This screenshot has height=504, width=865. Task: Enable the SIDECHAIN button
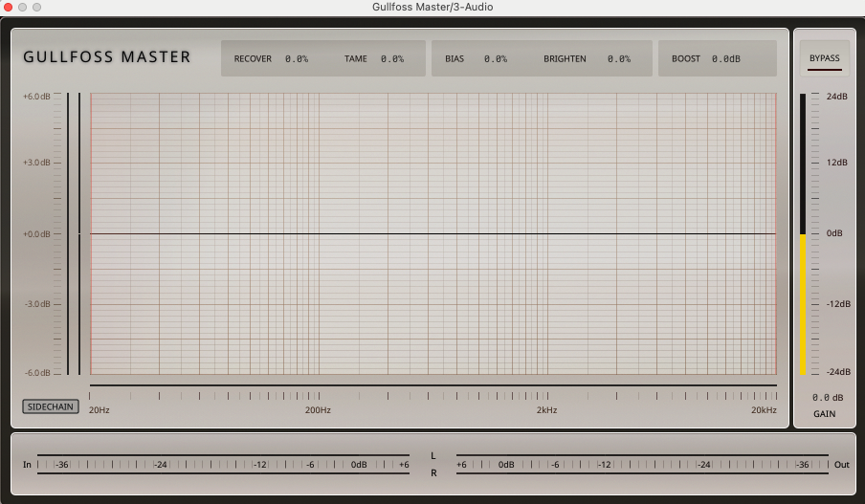[x=51, y=406]
